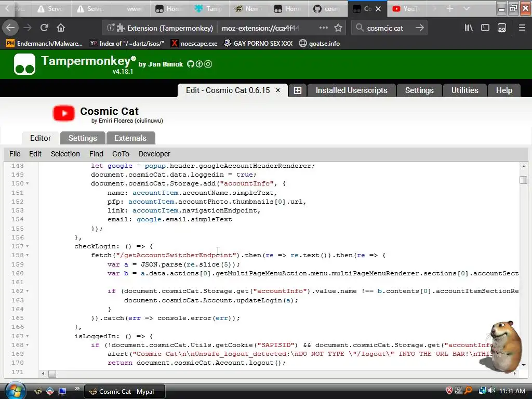Open the GoTo menu
This screenshot has width=532, height=399.
pyautogui.click(x=121, y=154)
